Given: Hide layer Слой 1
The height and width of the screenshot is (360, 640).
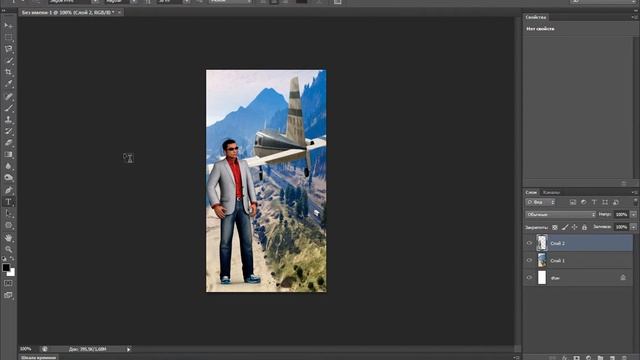Looking at the screenshot, I should tap(529, 260).
